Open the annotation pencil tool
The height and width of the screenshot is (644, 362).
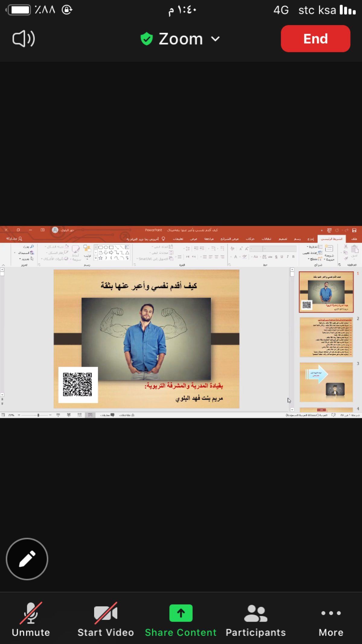pos(27,559)
